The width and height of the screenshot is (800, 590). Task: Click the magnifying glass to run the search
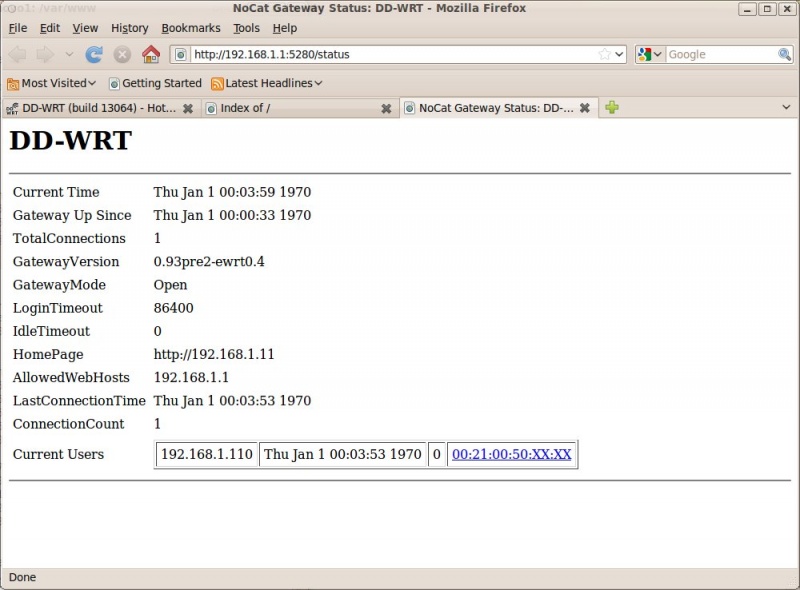tap(786, 54)
